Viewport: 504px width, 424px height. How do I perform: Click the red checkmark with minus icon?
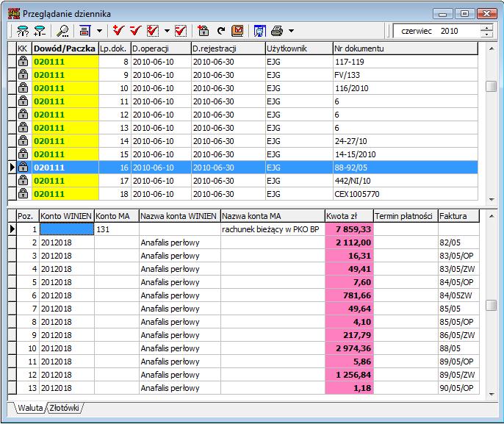coord(135,31)
